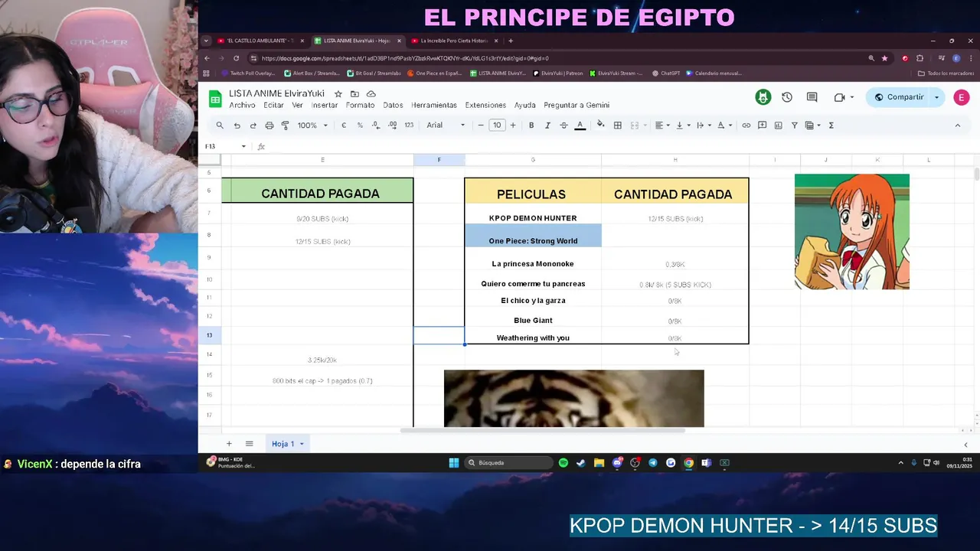The image size is (980, 551).
Task: Toggle italic formatting
Action: (547, 126)
